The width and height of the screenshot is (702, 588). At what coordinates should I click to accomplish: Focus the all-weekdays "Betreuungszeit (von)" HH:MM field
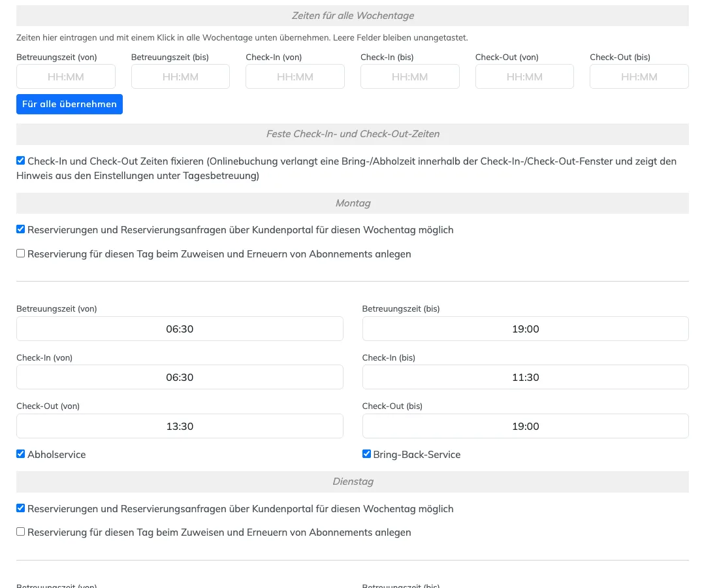click(66, 76)
